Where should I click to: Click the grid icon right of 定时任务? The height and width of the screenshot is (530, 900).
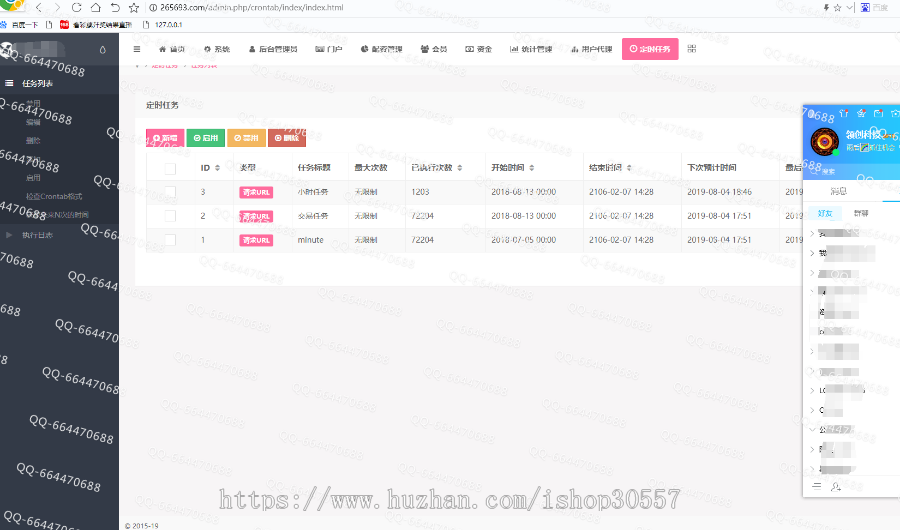(x=692, y=49)
